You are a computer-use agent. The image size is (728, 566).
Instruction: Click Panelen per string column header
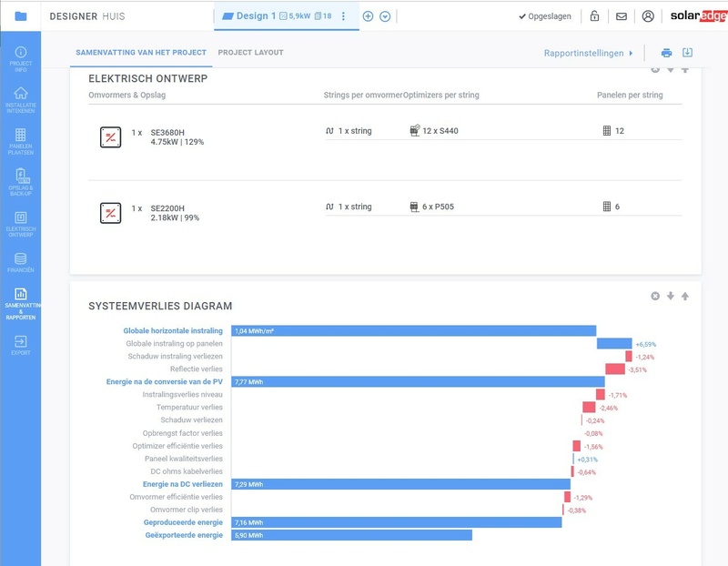[x=630, y=95]
